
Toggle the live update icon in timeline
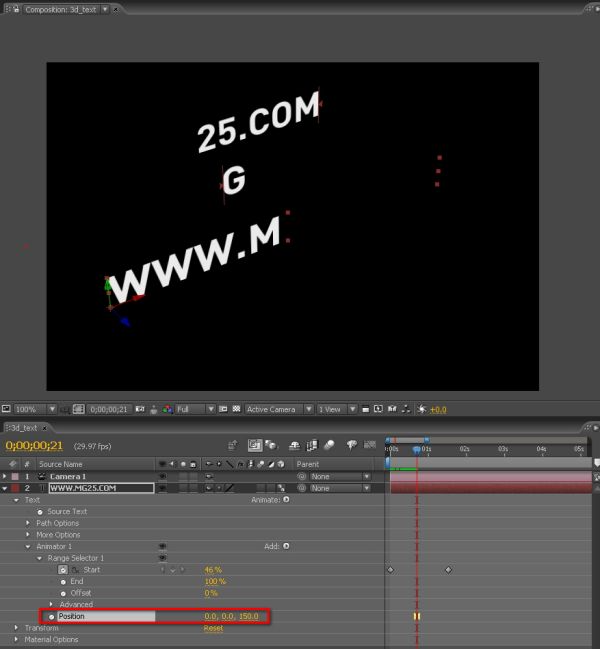254,445
